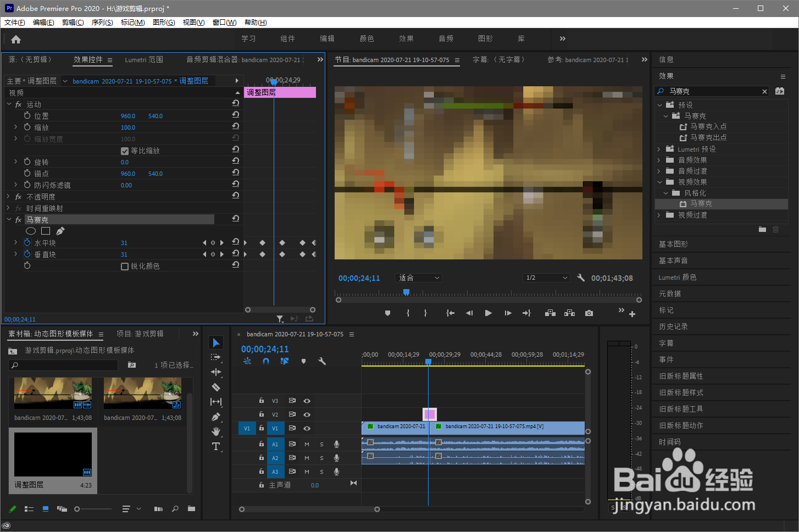Select the Slip tool
The height and width of the screenshot is (532, 799).
pos(216,402)
